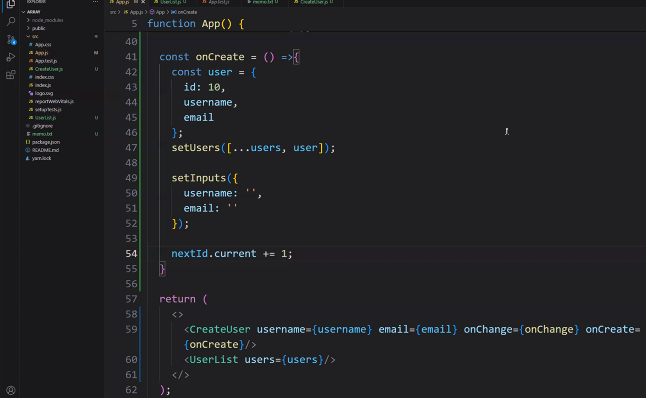Open the Extensions view

tap(11, 75)
